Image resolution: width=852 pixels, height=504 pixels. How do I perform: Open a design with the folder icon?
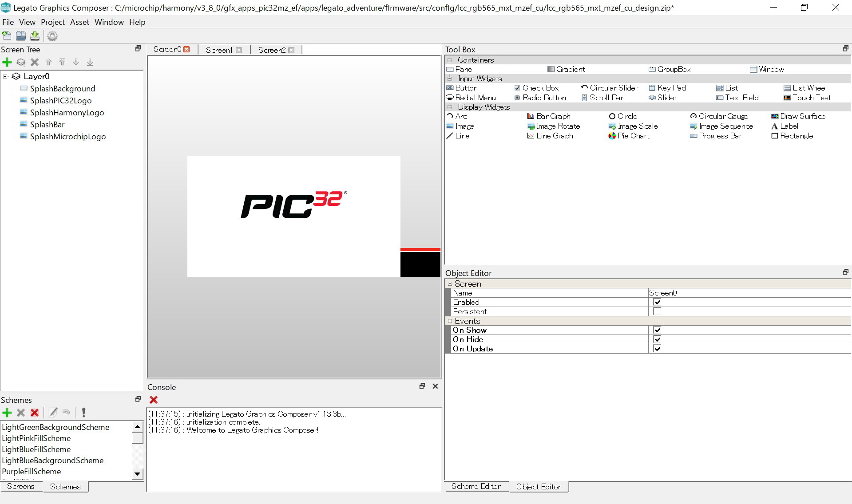click(x=21, y=36)
